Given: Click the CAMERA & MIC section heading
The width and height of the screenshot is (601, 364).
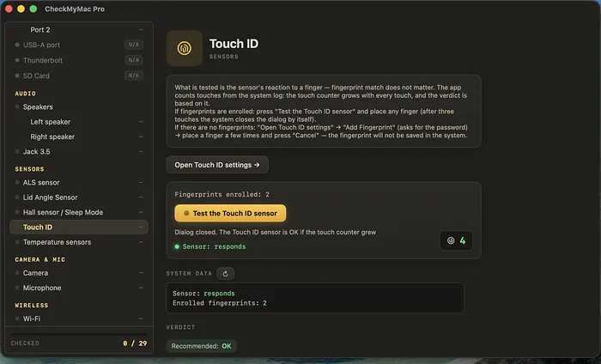Looking at the screenshot, I should [39, 259].
